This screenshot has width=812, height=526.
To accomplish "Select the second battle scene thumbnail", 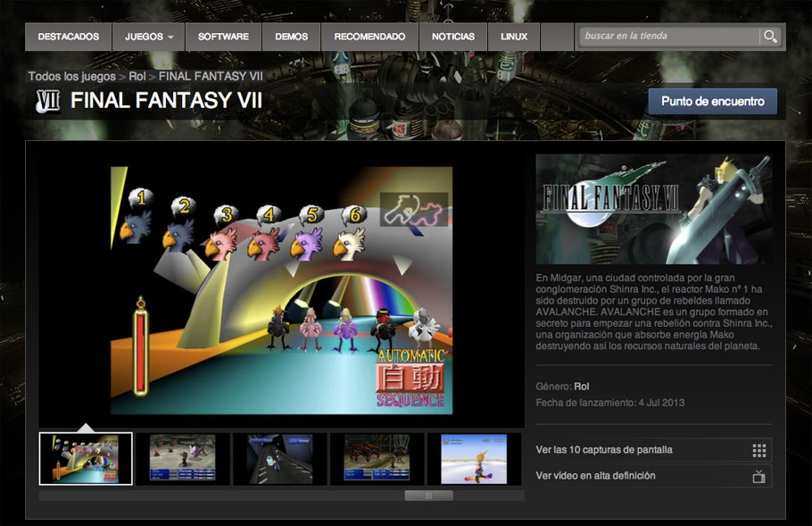I will [182, 459].
